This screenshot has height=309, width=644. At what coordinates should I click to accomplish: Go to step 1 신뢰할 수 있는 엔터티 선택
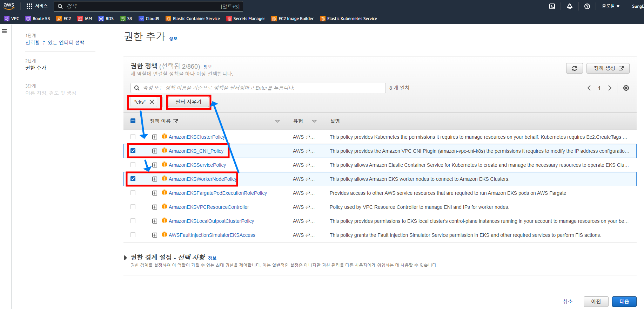[x=55, y=42]
